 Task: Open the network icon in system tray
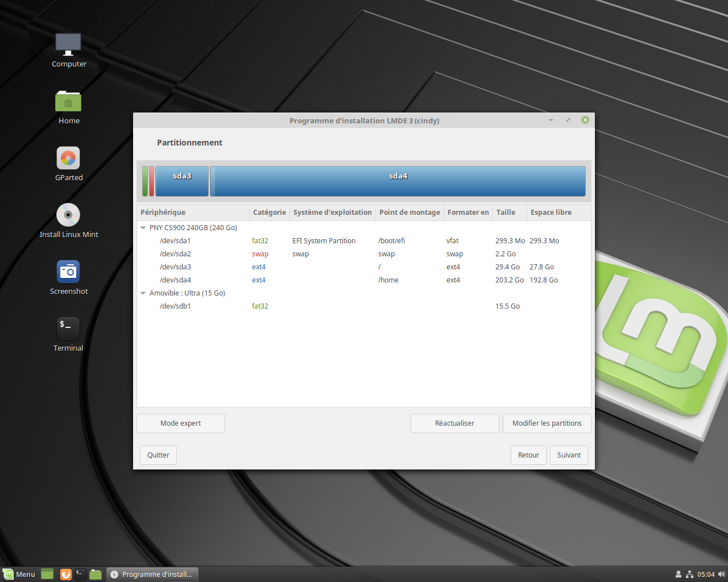(689, 574)
